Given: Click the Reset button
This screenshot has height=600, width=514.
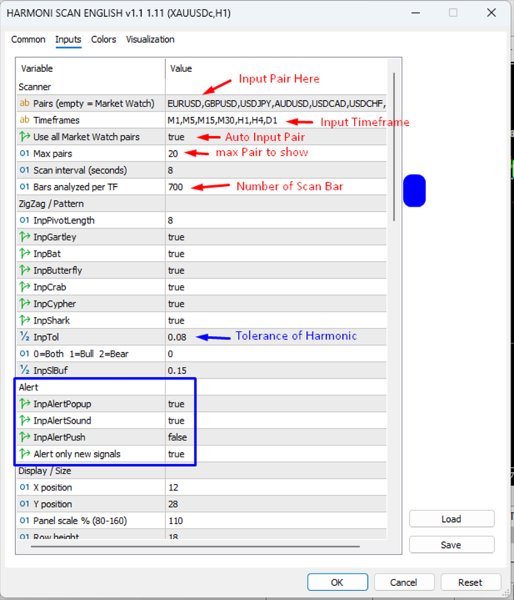Looking at the screenshot, I should 470,582.
